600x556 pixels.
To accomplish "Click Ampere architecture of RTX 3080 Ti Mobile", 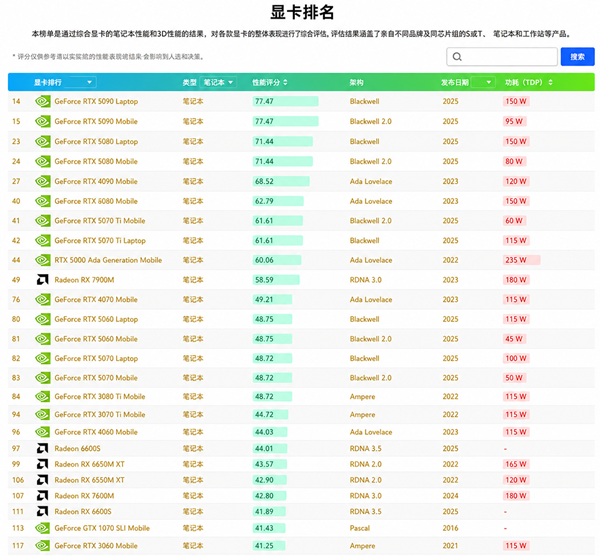I will pos(362,396).
